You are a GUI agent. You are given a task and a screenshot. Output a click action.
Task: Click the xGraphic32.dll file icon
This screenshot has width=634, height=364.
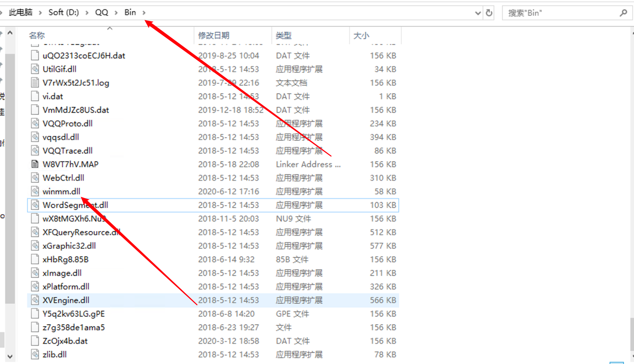[x=35, y=246]
